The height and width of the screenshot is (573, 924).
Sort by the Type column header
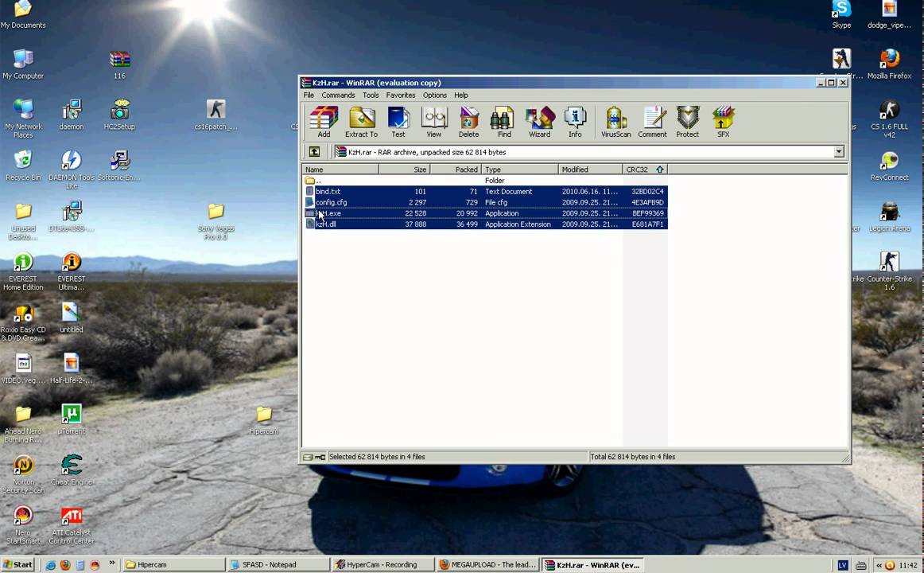pos(520,170)
